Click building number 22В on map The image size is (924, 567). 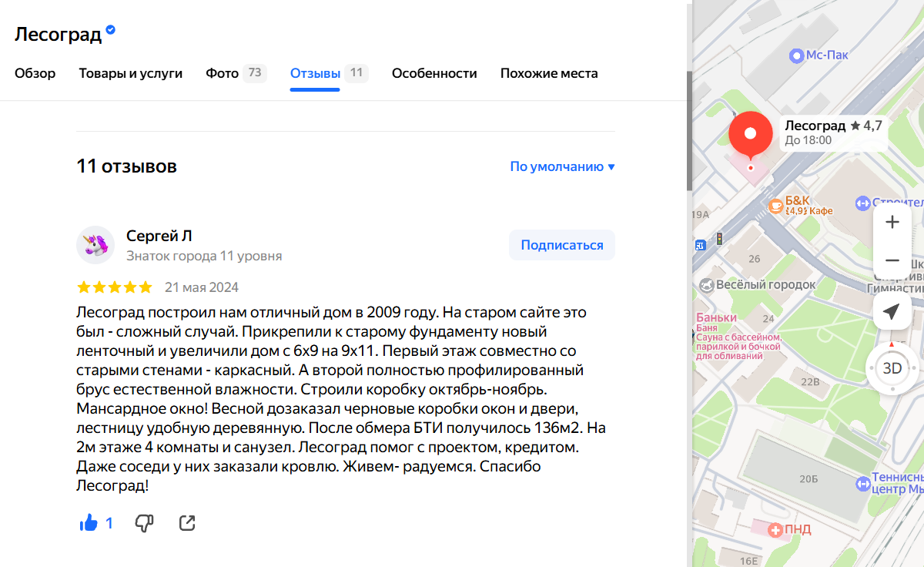pos(810,381)
